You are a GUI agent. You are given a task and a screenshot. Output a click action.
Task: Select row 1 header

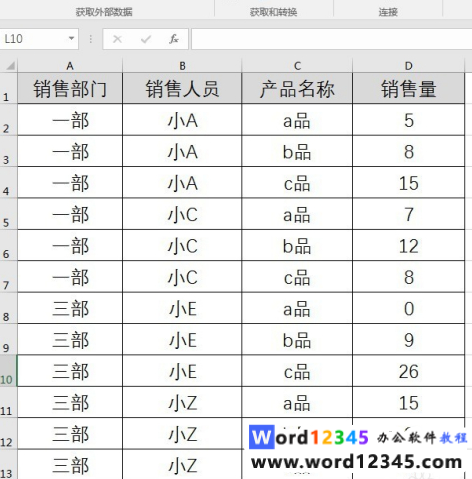point(9,88)
